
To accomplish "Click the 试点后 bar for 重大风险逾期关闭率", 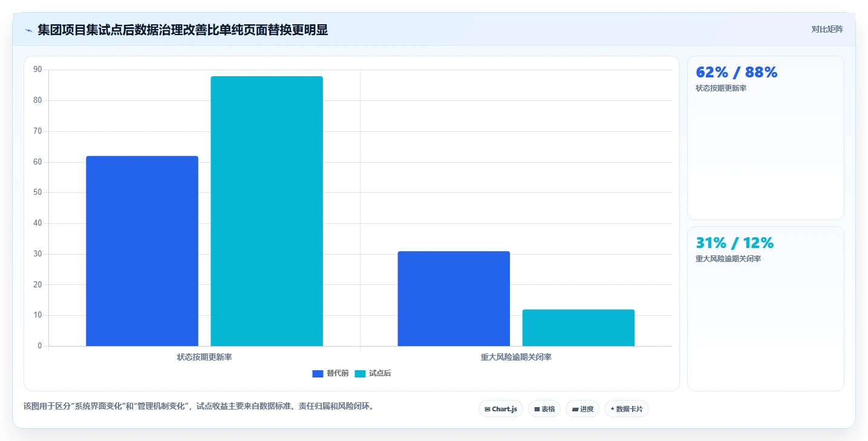I will (578, 328).
